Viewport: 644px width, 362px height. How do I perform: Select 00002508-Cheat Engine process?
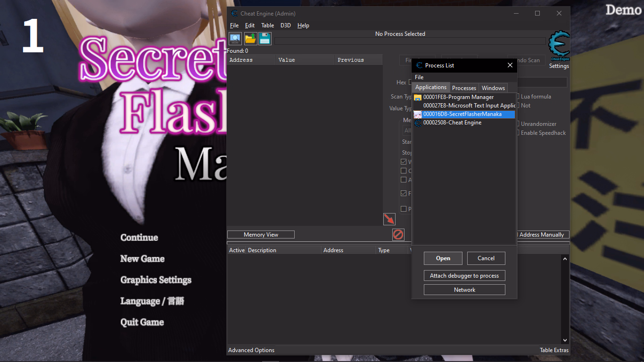pyautogui.click(x=464, y=123)
